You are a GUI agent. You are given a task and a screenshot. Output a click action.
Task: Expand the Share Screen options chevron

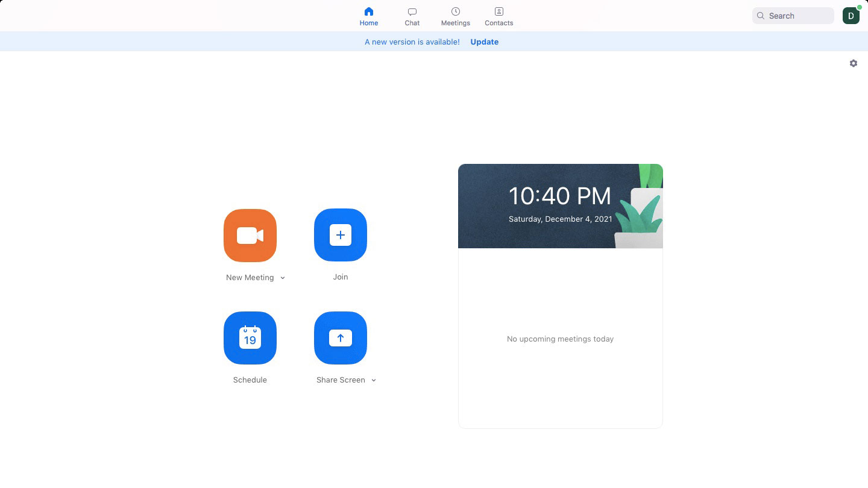(x=374, y=380)
